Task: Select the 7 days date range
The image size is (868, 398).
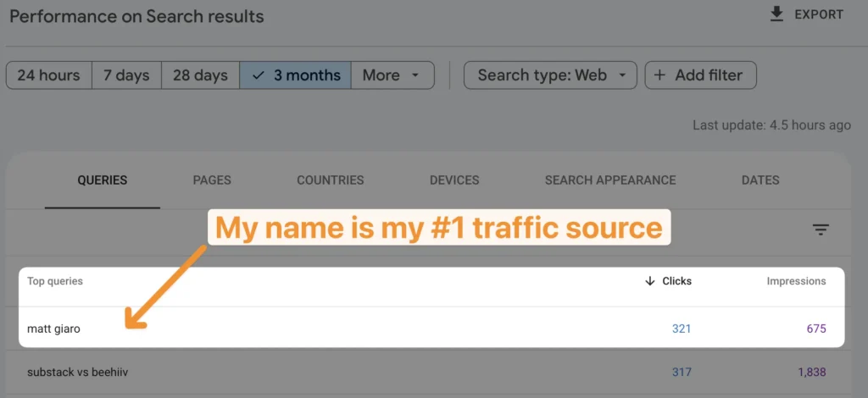Action: [x=127, y=75]
